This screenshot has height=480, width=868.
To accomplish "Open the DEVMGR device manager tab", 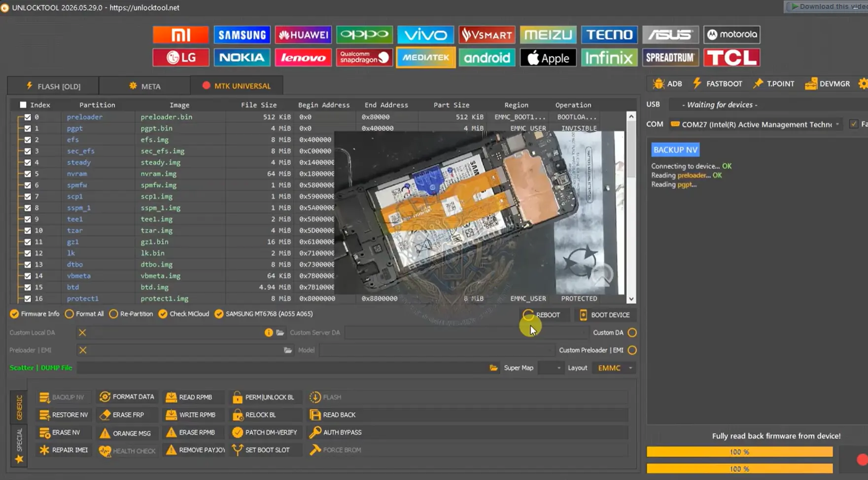I will [828, 84].
